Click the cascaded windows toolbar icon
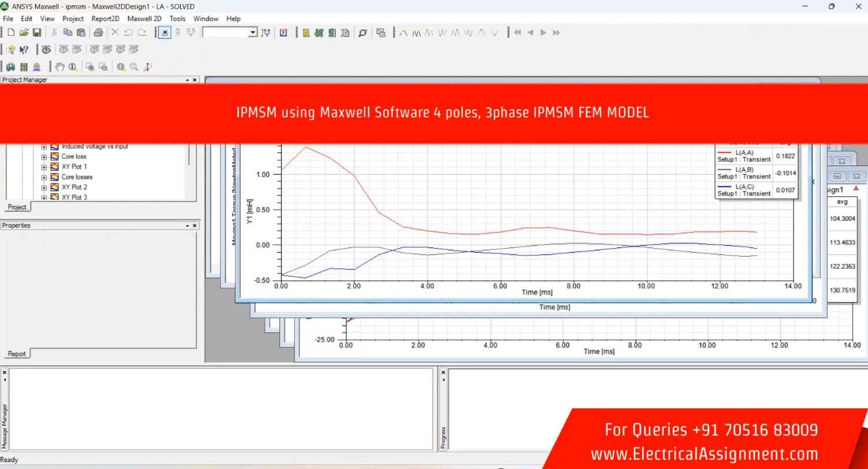The width and height of the screenshot is (868, 469). [381, 33]
